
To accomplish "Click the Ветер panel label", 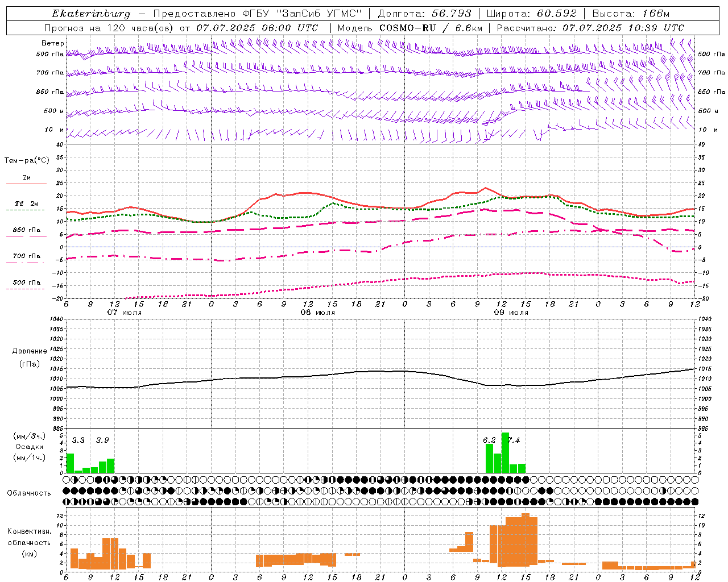I will tap(53, 43).
